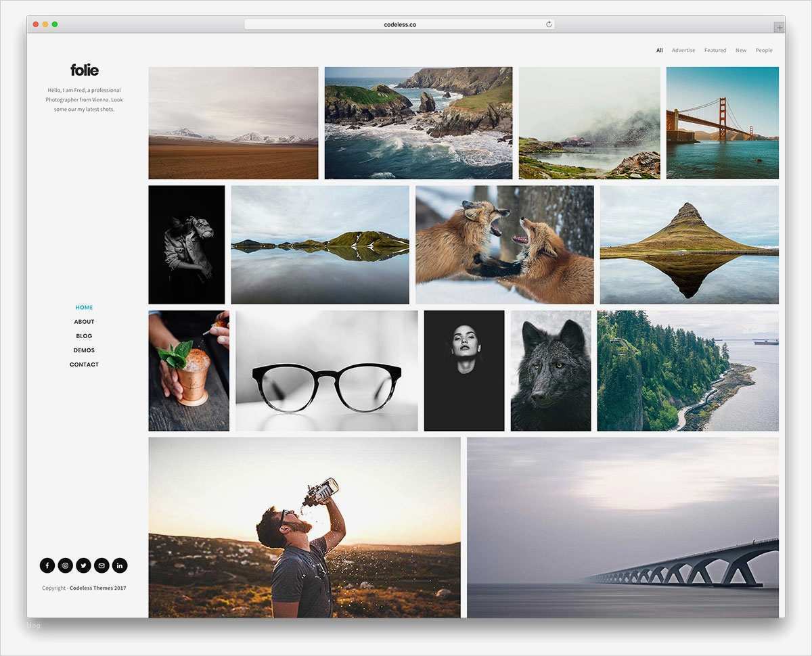Show the New category photos
Screen dimensions: 812x656
(x=741, y=50)
